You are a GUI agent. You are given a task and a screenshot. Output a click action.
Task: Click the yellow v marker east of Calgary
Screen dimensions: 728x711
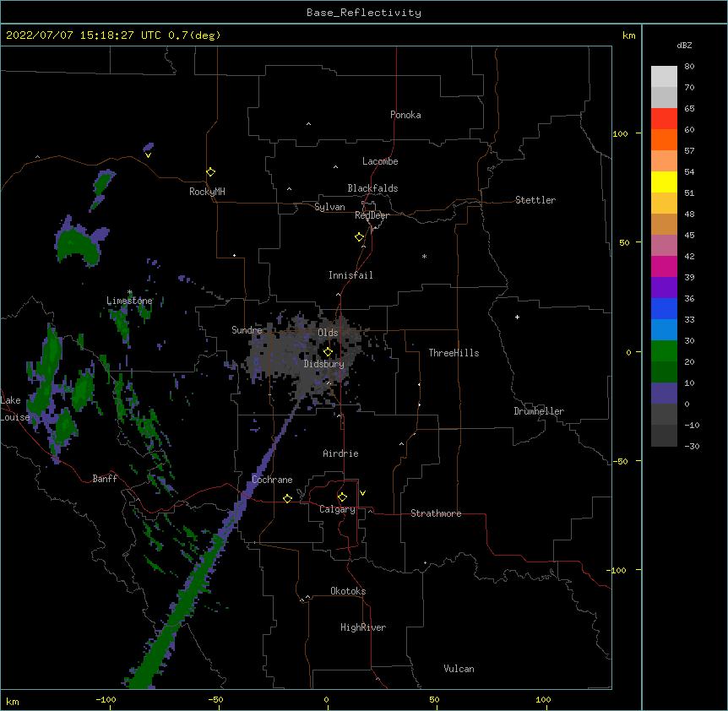pos(362,493)
